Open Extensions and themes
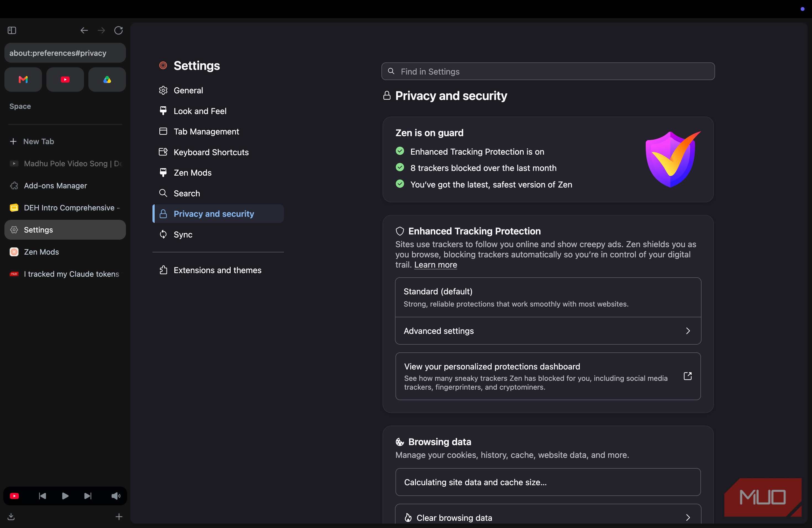 pyautogui.click(x=218, y=270)
